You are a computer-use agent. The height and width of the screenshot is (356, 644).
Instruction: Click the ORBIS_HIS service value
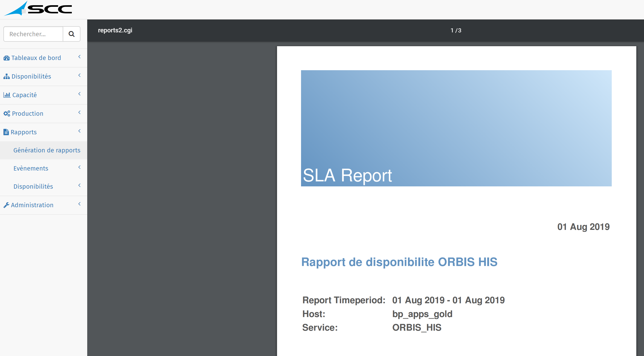coord(417,327)
